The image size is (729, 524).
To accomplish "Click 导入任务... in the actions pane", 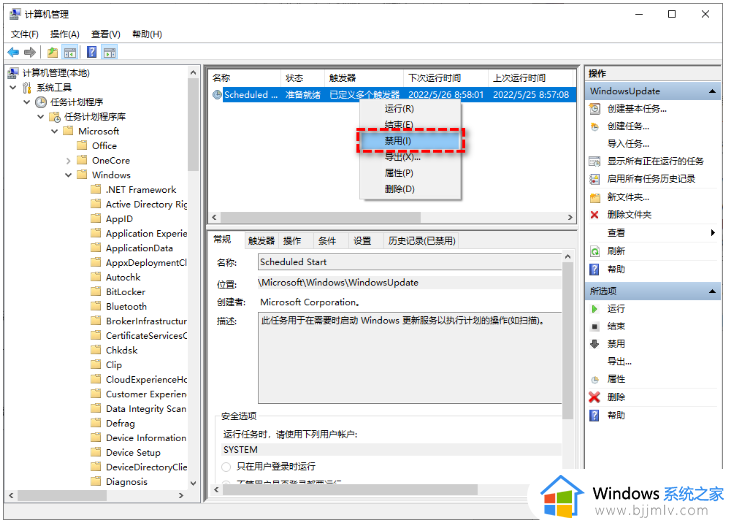I will tap(628, 144).
